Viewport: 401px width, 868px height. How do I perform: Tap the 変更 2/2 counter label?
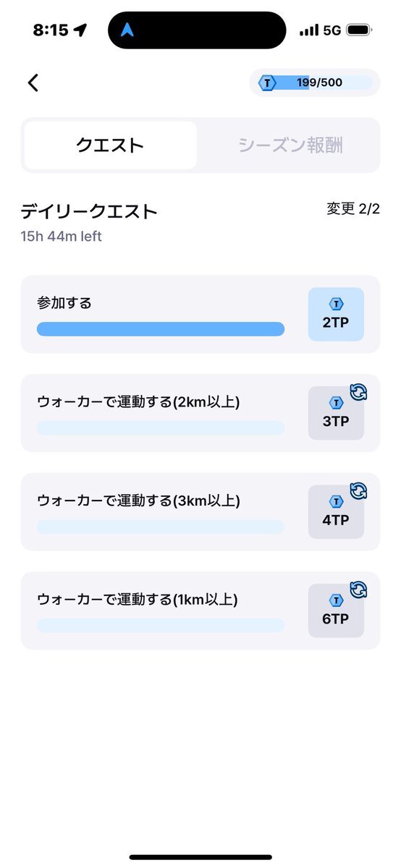[353, 210]
